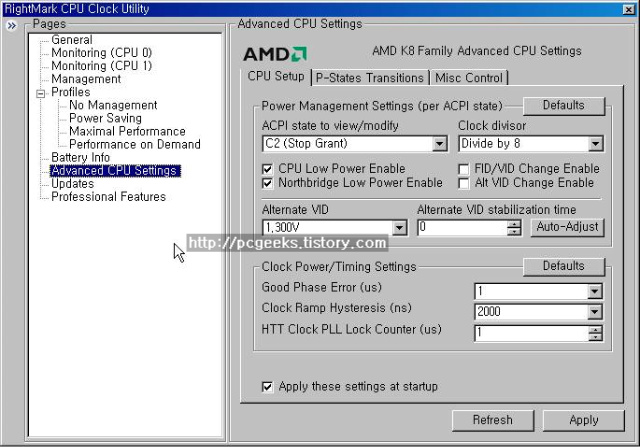The height and width of the screenshot is (447, 640).
Task: Increase Alternate VID stabilization time value
Action: click(514, 224)
